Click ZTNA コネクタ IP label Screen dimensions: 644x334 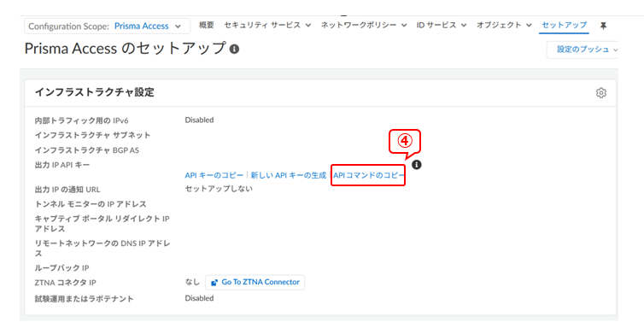(x=65, y=283)
